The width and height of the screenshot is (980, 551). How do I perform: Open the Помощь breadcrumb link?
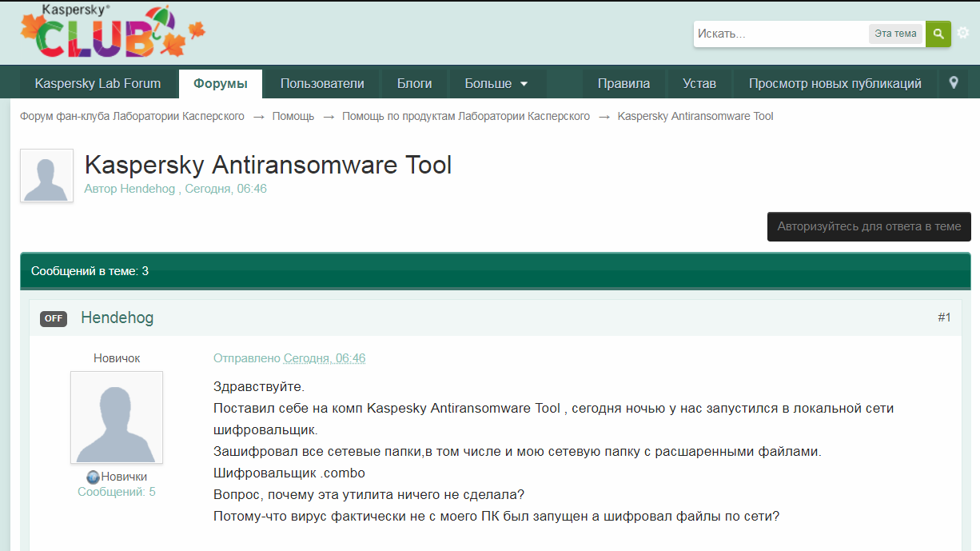click(x=293, y=116)
